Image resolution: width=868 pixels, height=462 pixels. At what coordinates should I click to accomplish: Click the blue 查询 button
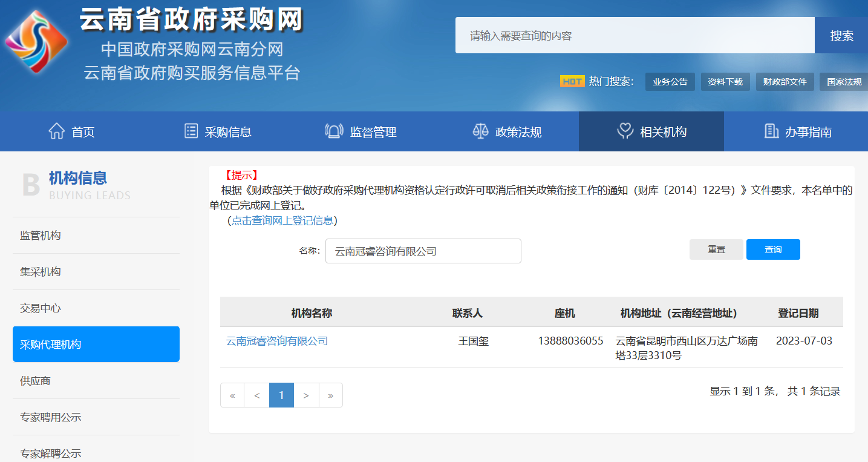[773, 249]
